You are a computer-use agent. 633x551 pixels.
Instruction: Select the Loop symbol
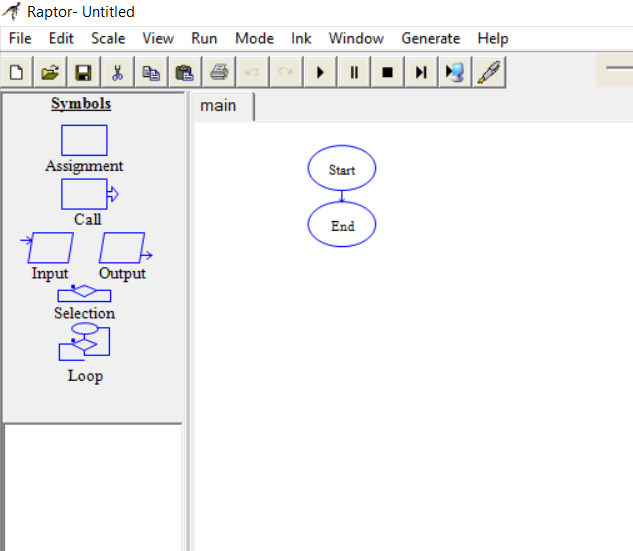pyautogui.click(x=84, y=342)
